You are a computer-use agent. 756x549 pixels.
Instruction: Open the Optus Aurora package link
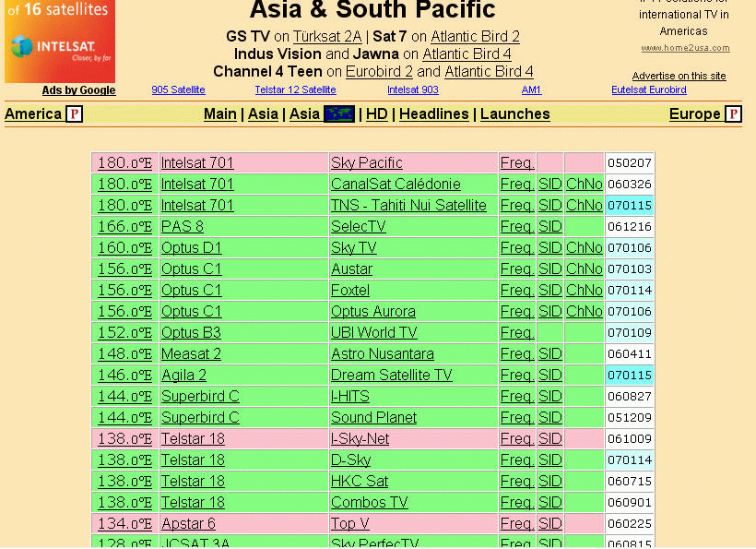pos(373,312)
